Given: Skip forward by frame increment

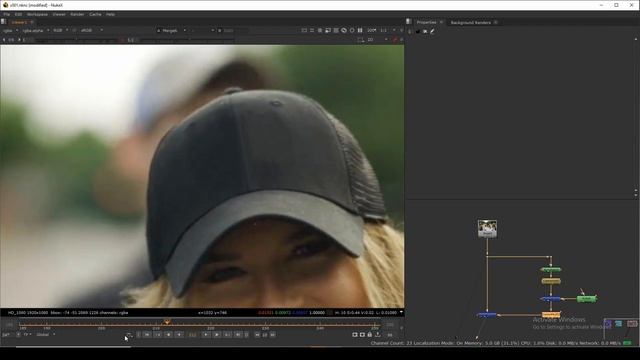Looking at the screenshot, I should 273,335.
